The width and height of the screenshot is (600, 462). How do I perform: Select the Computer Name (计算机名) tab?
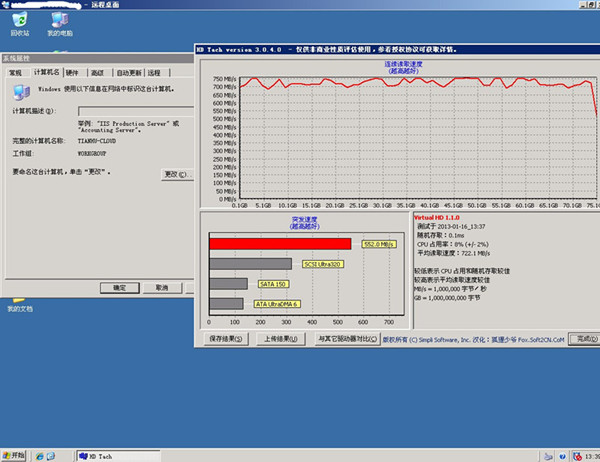click(46, 72)
